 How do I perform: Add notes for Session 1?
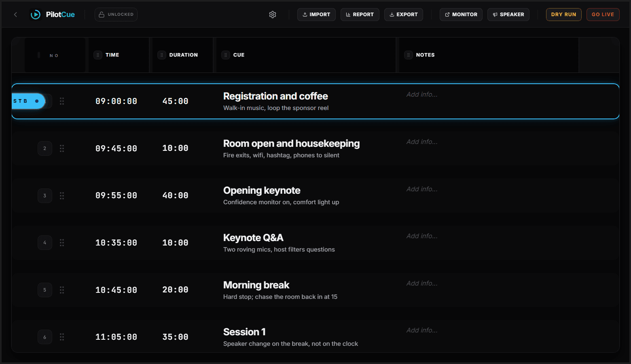pos(422,330)
